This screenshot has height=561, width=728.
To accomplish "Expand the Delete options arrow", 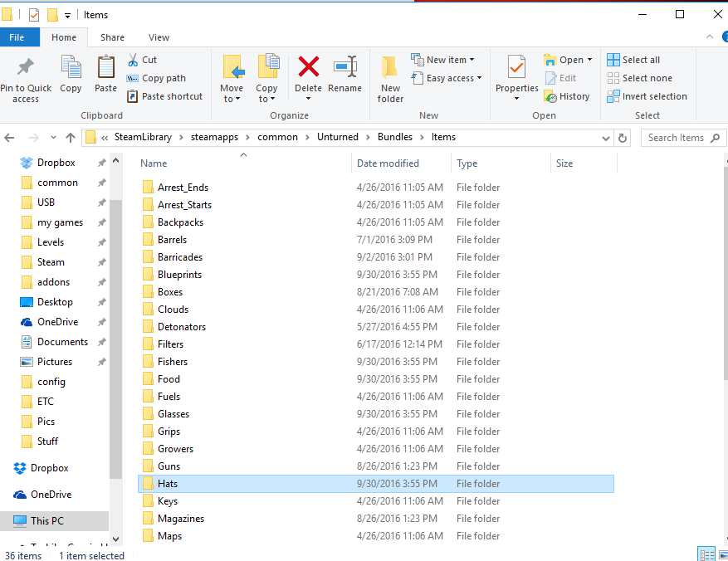I will click(x=308, y=99).
